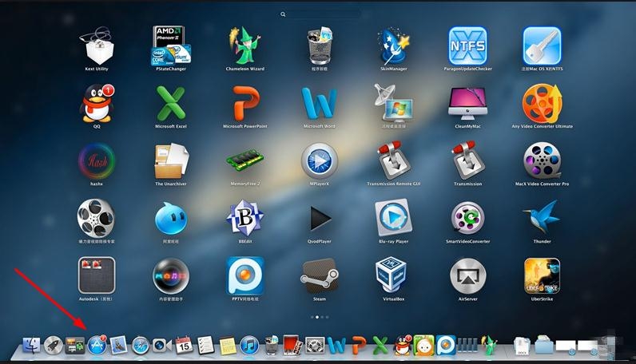Open System Preferences gear in Dock
The height and width of the screenshot is (364, 636).
click(x=315, y=346)
